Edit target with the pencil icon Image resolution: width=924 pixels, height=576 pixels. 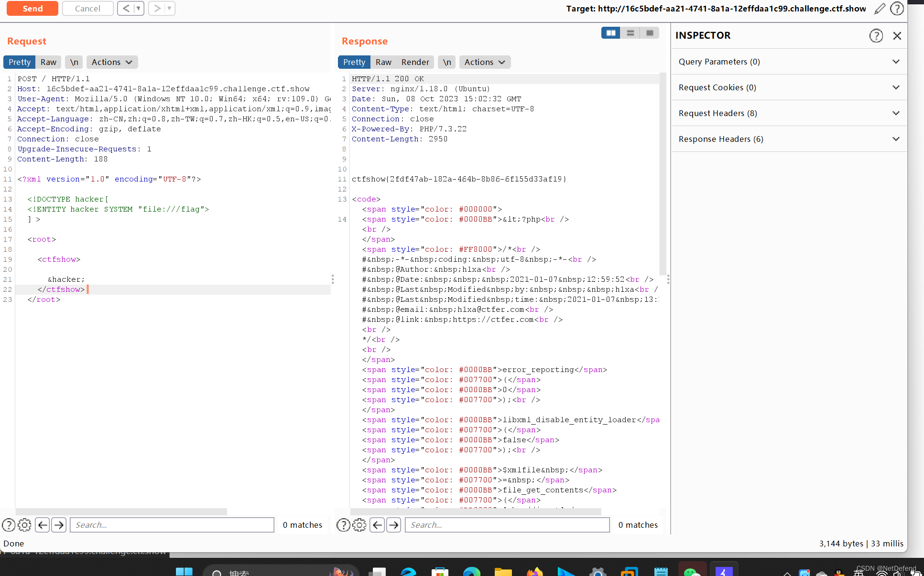(880, 9)
